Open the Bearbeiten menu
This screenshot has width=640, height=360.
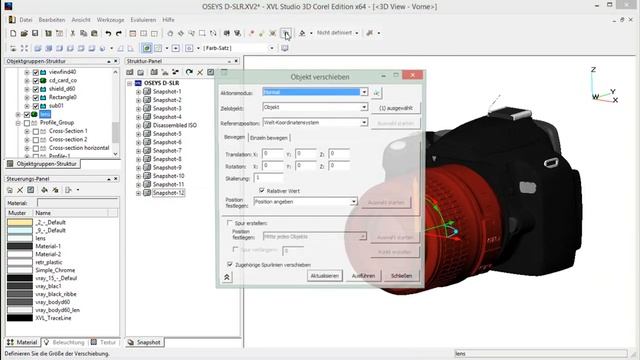click(x=52, y=20)
